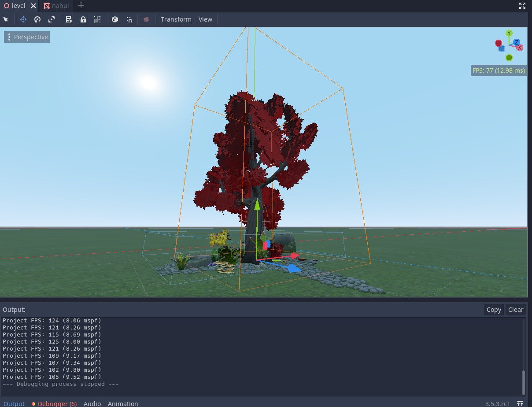Open the Perspective viewport options menu
532x407 pixels.
coord(27,37)
